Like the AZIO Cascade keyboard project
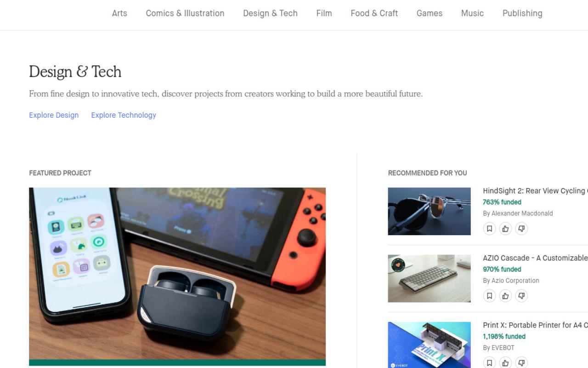The image size is (588, 368). pyautogui.click(x=505, y=296)
